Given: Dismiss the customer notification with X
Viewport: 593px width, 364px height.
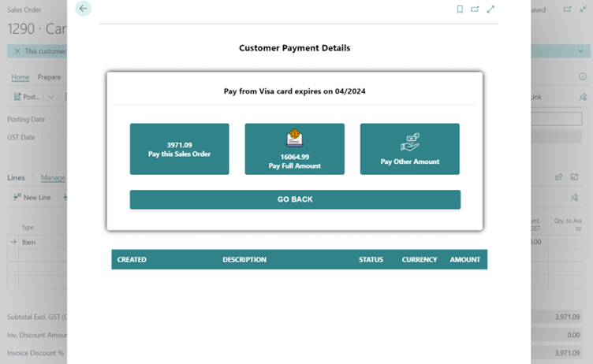Looking at the screenshot, I should 17,51.
